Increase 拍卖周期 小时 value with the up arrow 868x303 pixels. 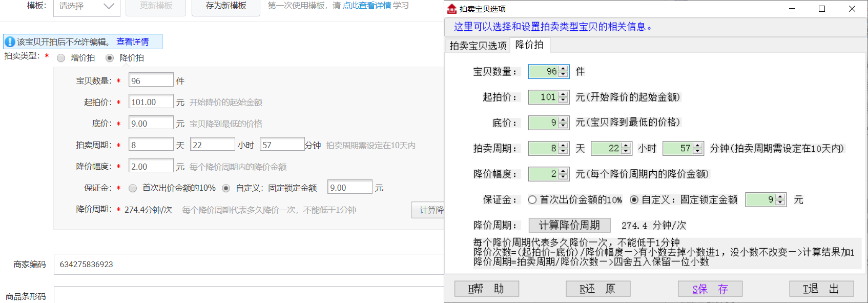(x=626, y=146)
